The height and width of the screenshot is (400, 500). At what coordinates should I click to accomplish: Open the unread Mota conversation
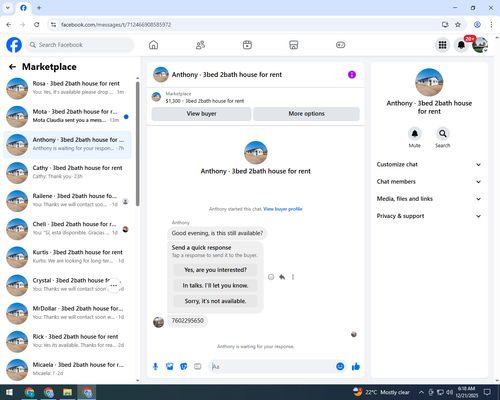(x=67, y=116)
